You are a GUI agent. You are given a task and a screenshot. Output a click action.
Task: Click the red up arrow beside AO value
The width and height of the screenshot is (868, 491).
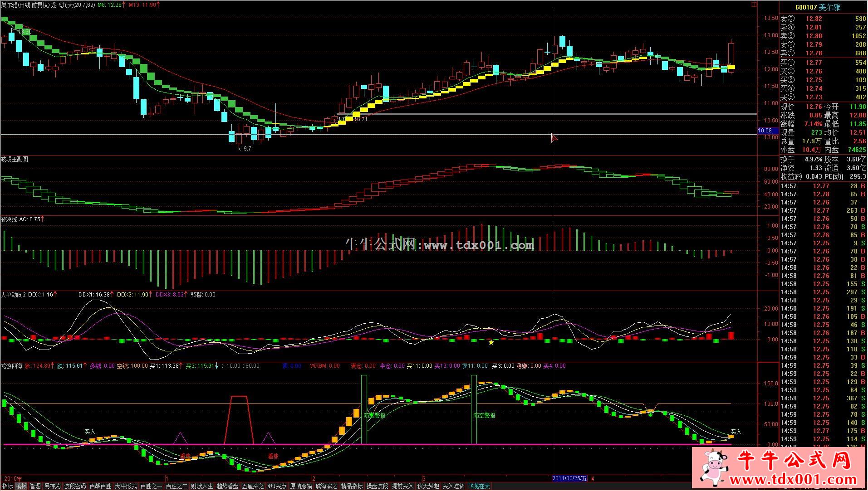[x=43, y=219]
